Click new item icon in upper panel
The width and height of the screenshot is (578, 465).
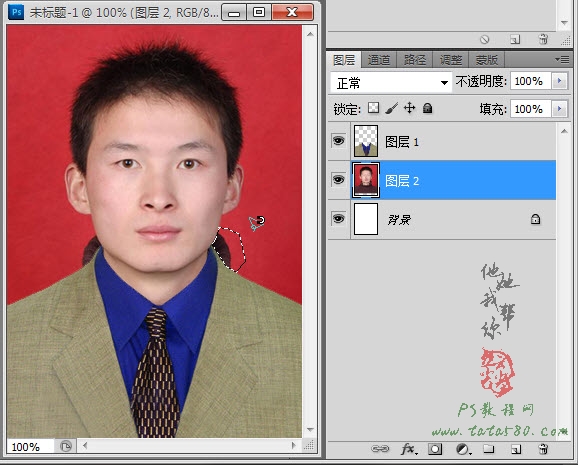click(x=515, y=39)
